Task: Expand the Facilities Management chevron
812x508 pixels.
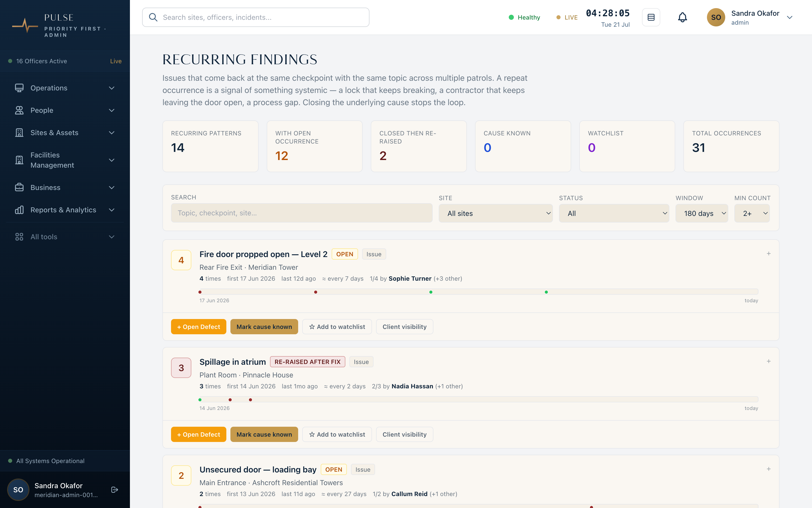Action: [112, 160]
